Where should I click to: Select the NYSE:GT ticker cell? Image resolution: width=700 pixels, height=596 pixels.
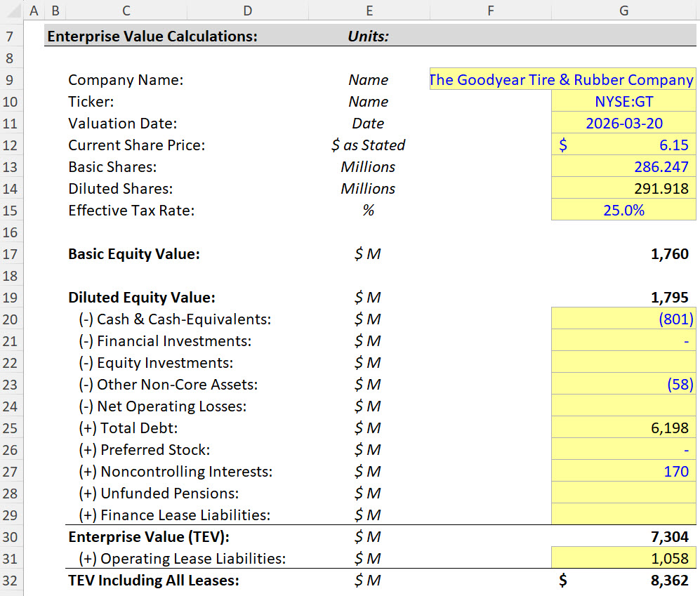[x=623, y=101]
